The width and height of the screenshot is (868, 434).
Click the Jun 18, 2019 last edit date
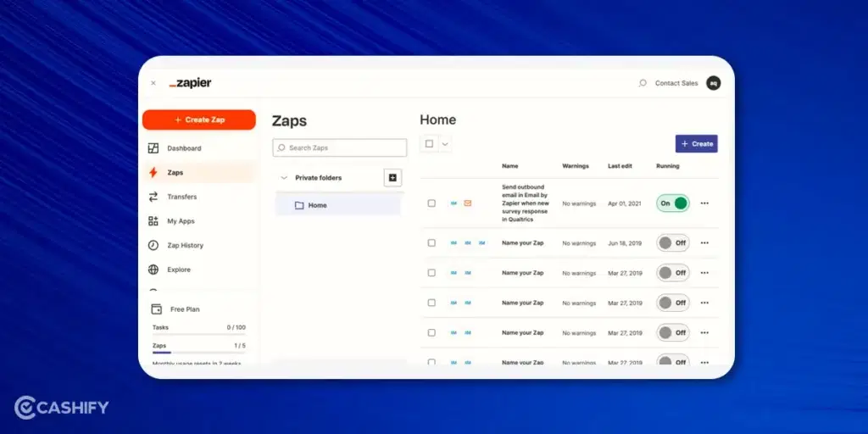coord(625,243)
